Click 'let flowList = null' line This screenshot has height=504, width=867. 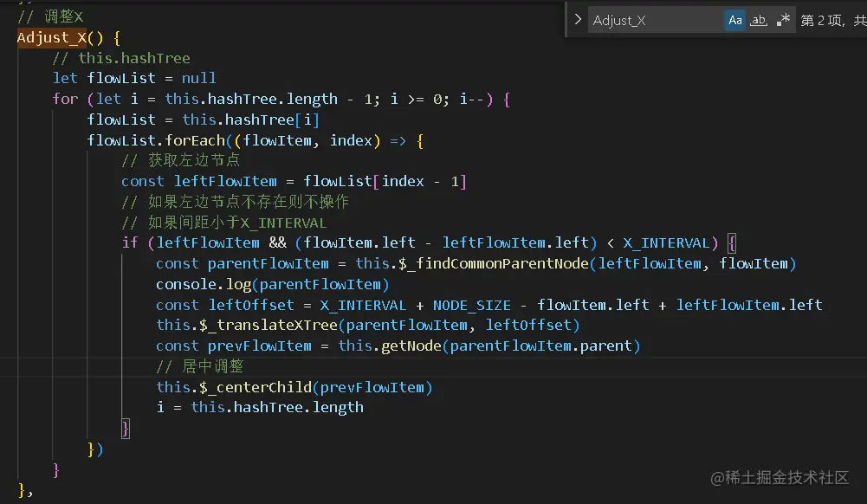(133, 79)
